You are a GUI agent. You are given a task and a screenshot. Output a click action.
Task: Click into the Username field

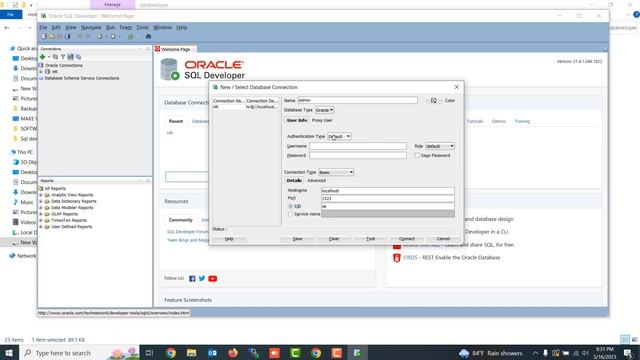coord(358,146)
